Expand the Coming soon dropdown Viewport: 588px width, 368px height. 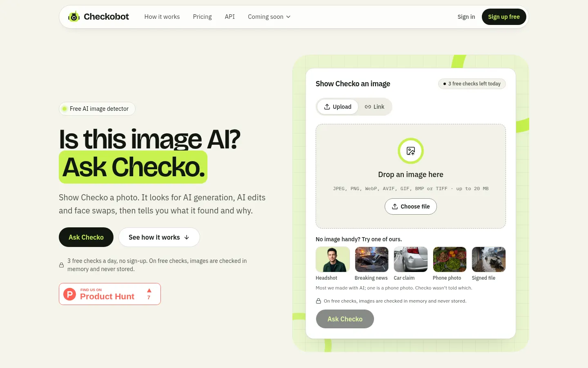(x=269, y=17)
